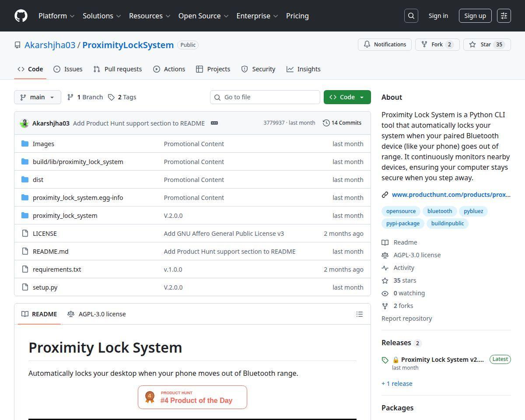Click the 0 watching link
Viewport: 525px width, 420px height.
click(x=409, y=293)
